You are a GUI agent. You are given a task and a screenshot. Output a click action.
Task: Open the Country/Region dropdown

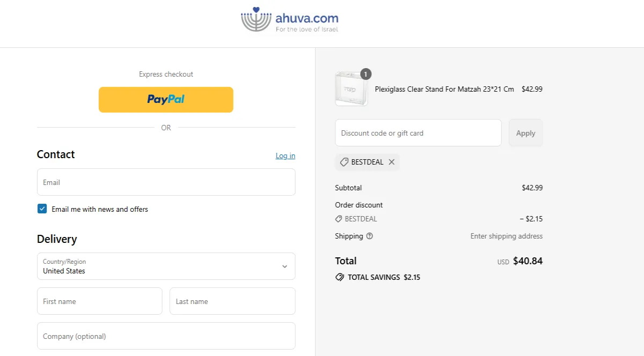pos(166,266)
